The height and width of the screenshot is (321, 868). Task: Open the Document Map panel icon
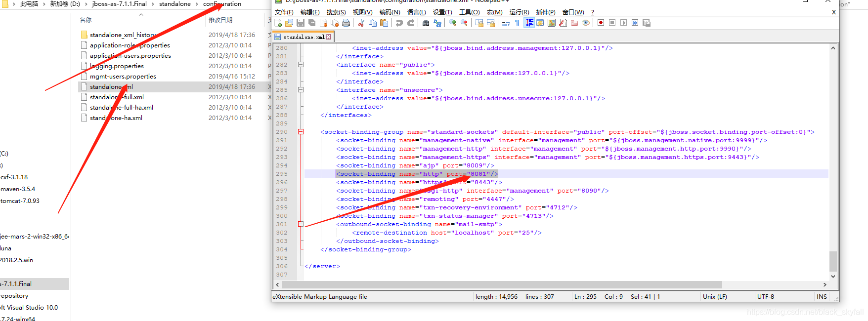click(552, 23)
